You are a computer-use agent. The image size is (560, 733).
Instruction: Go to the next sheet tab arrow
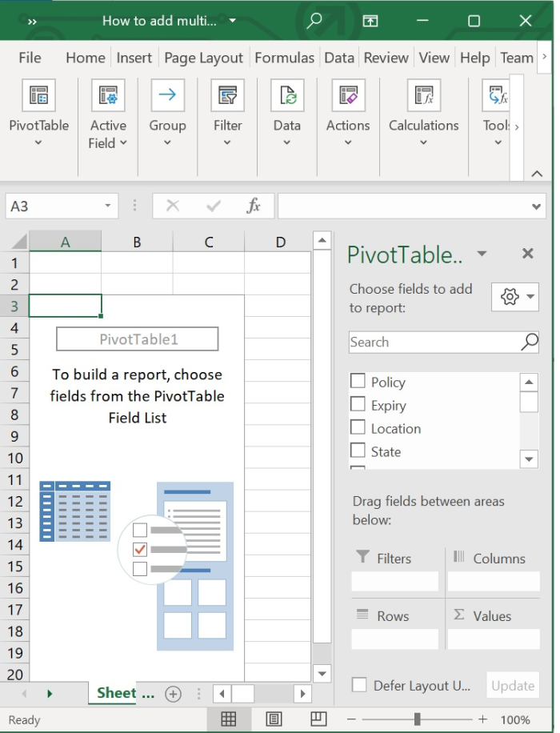click(x=50, y=694)
